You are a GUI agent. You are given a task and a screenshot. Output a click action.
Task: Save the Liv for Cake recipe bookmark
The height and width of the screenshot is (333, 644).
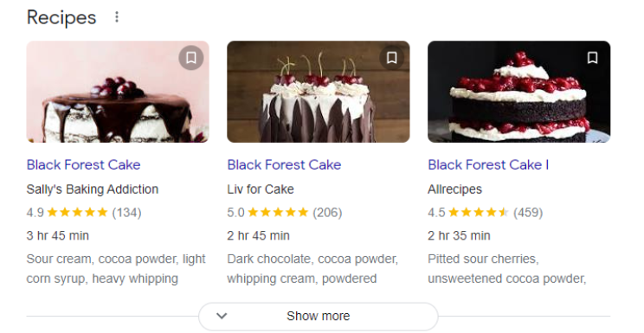pyautogui.click(x=391, y=58)
